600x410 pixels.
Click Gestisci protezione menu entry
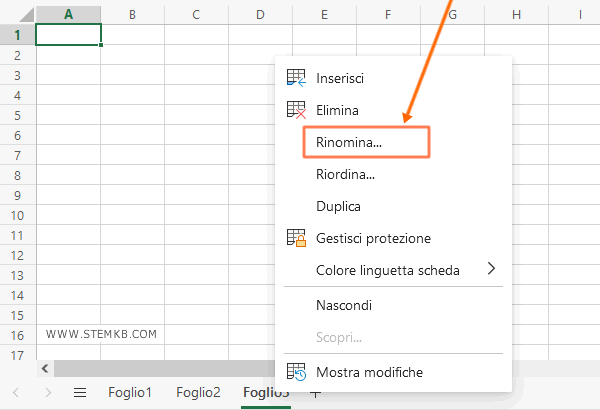(373, 238)
